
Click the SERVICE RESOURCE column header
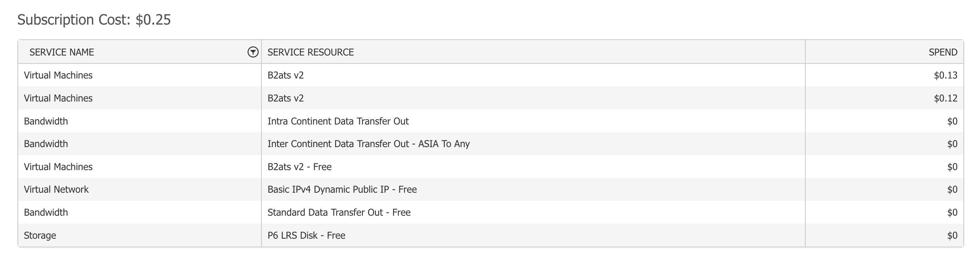(311, 52)
